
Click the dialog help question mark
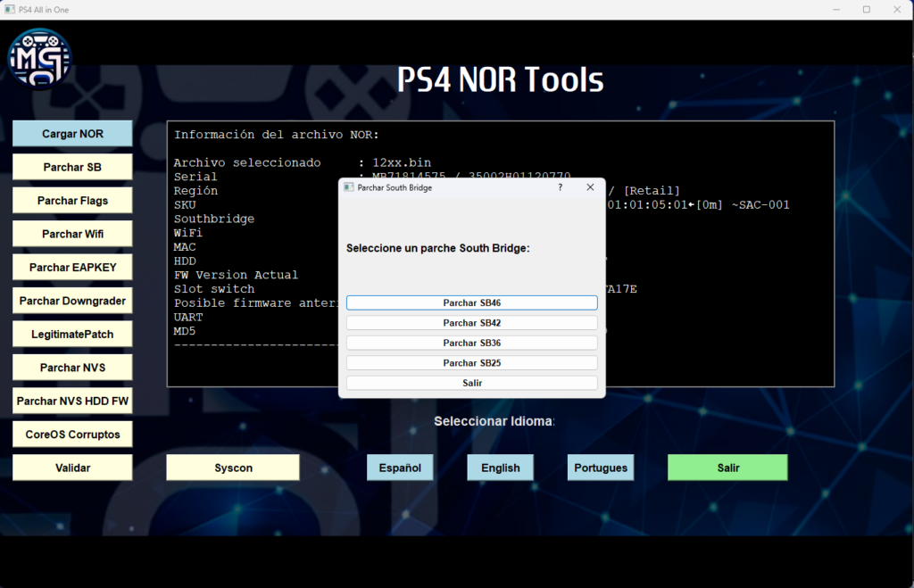click(x=560, y=187)
